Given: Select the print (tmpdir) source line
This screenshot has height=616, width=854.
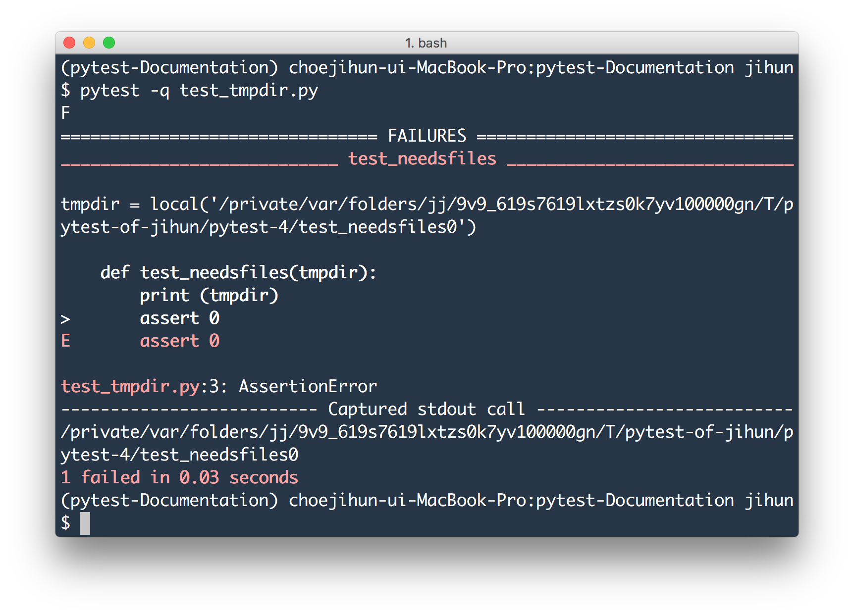Looking at the screenshot, I should (x=209, y=295).
